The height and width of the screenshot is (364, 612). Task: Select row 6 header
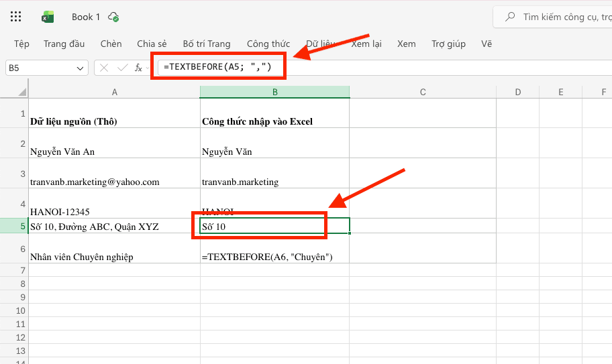tap(14, 249)
